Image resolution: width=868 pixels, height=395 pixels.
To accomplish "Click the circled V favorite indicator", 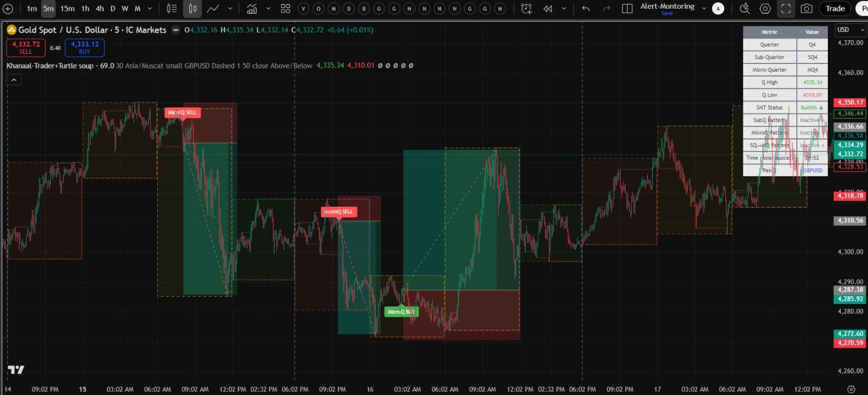I will click(303, 9).
